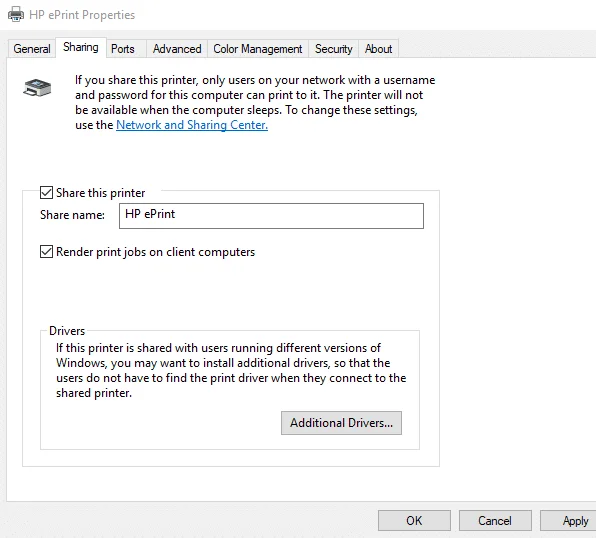Toggle the Share this printer checkbox
Screen dimensions: 596x538
[x=46, y=193]
